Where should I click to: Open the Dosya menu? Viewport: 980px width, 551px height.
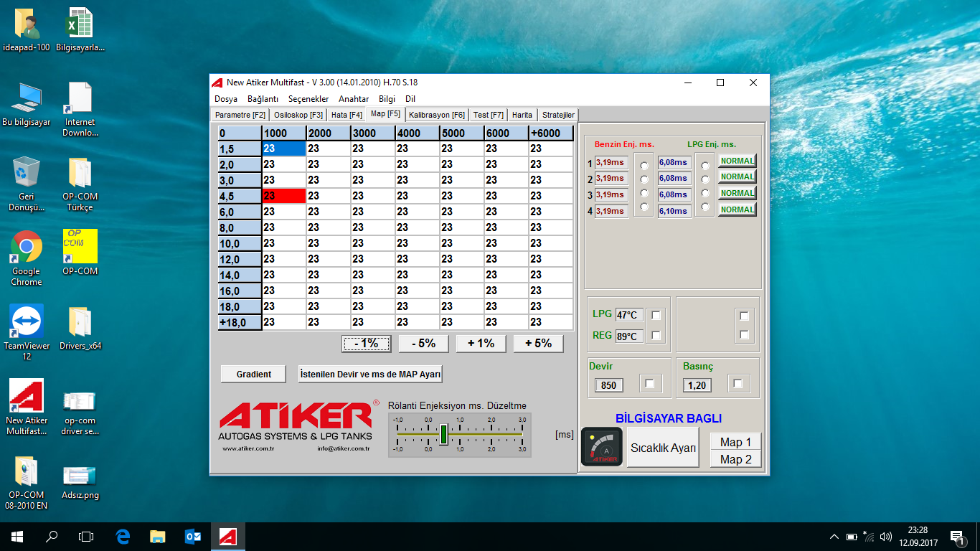tap(226, 99)
